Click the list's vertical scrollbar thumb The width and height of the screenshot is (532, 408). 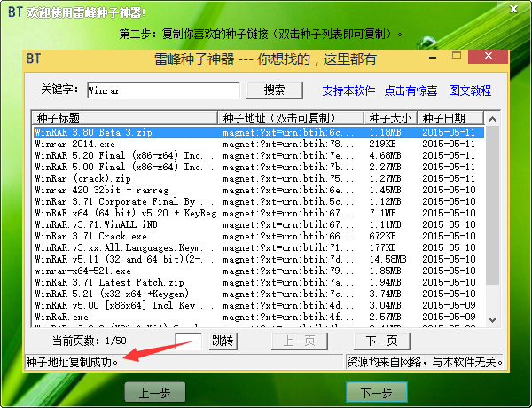(492, 206)
